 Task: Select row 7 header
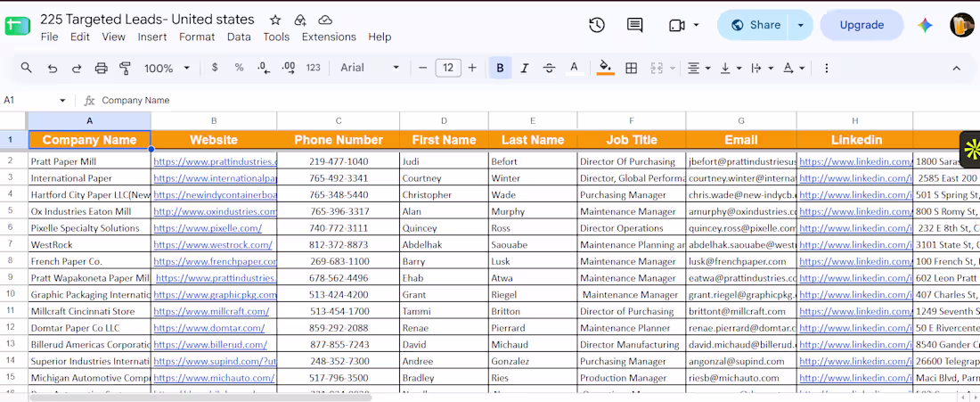(x=11, y=244)
